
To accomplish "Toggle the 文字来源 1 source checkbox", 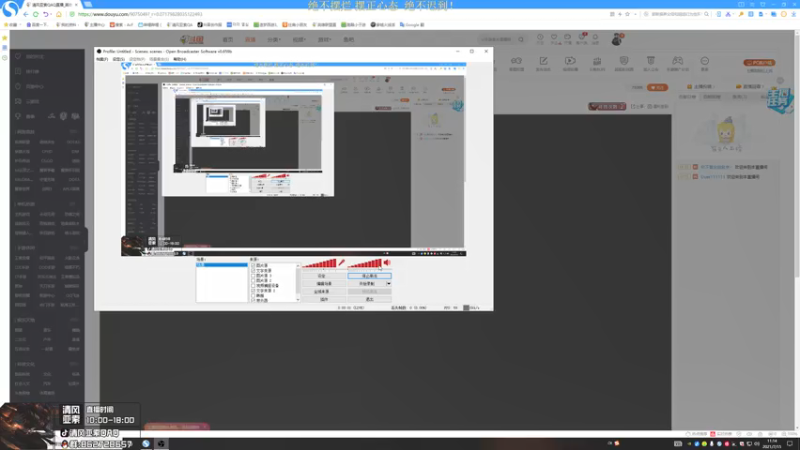I will (x=253, y=291).
